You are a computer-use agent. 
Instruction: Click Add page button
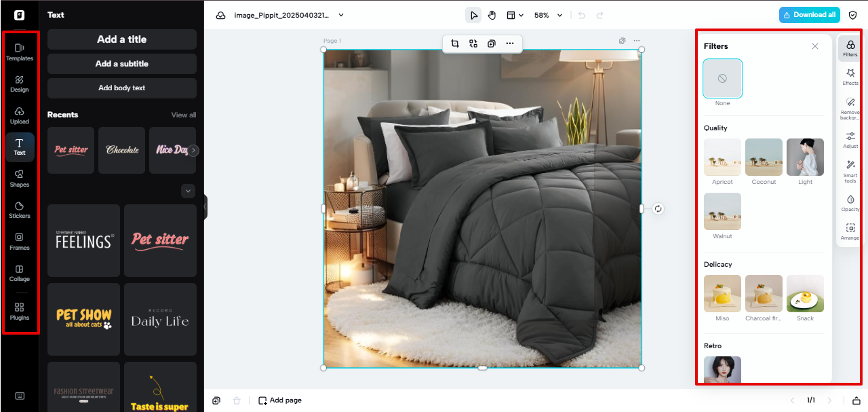tap(280, 400)
